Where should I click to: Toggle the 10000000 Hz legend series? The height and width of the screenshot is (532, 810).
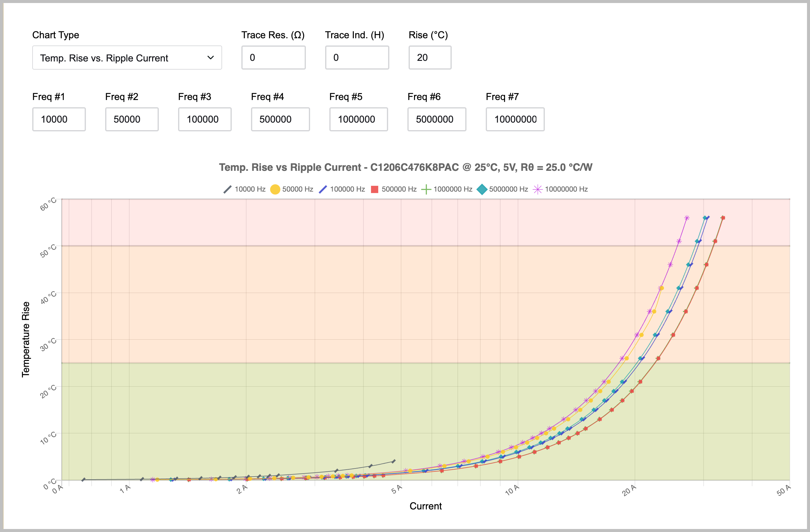pyautogui.click(x=560, y=189)
